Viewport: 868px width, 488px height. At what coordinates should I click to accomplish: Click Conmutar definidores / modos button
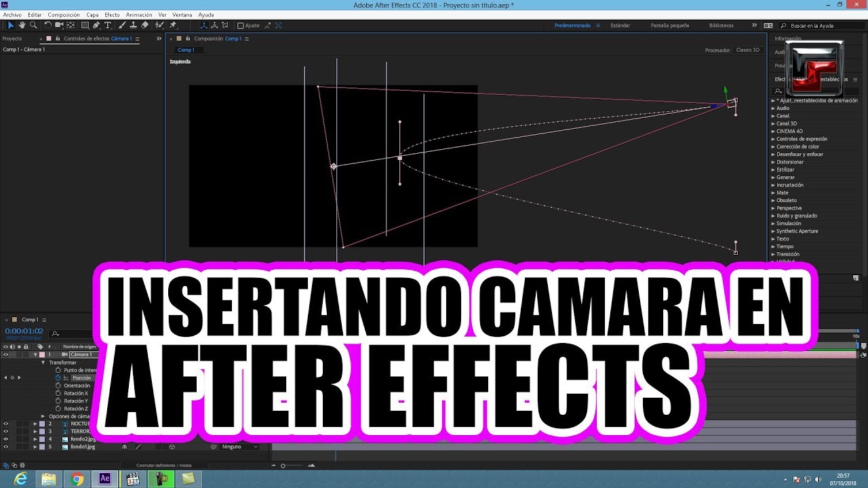pos(163,466)
